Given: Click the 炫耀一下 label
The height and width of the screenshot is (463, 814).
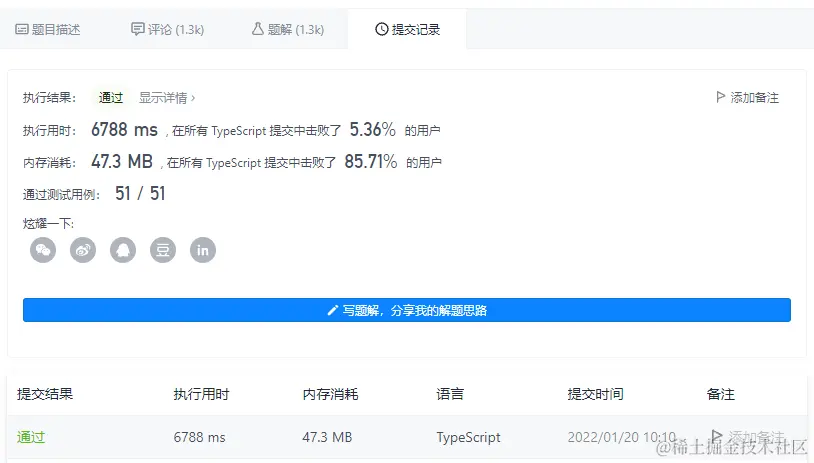Looking at the screenshot, I should tap(48, 224).
